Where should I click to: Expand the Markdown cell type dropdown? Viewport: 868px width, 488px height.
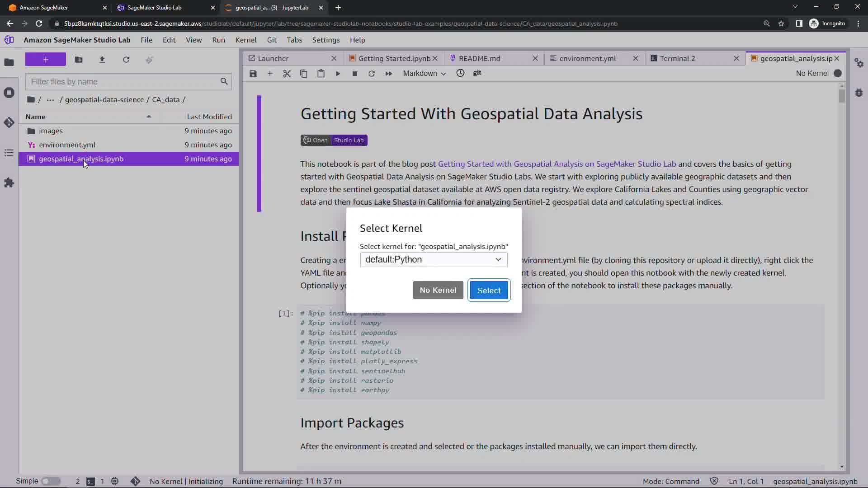coord(424,74)
